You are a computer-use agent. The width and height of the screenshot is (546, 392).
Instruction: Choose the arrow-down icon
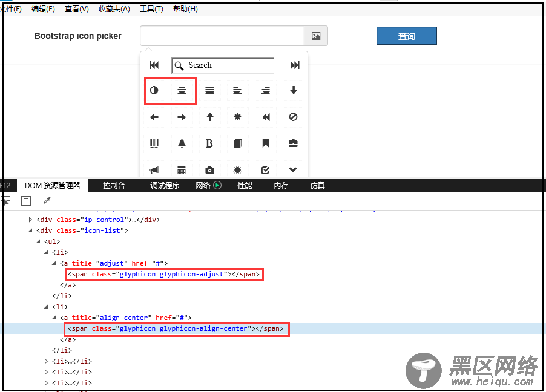[293, 91]
